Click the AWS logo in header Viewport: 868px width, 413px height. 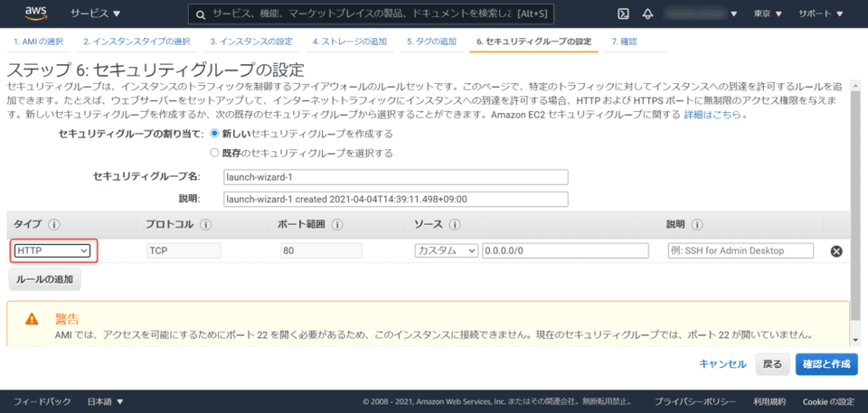pos(36,14)
